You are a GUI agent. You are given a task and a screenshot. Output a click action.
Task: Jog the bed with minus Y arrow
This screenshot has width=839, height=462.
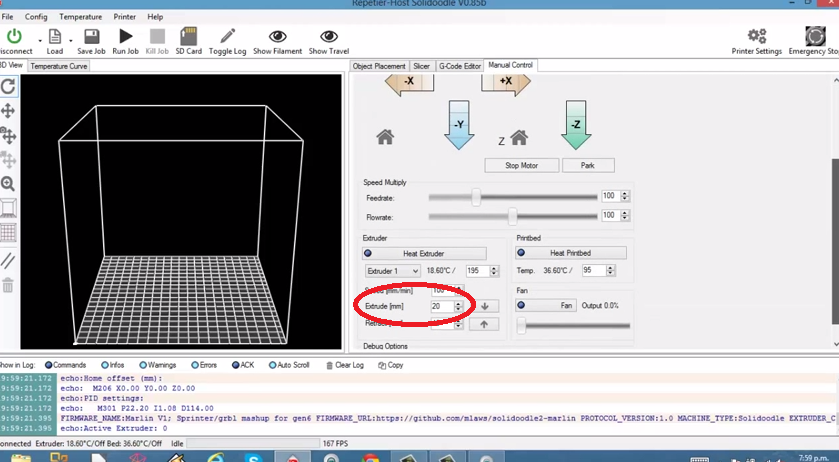(x=459, y=125)
